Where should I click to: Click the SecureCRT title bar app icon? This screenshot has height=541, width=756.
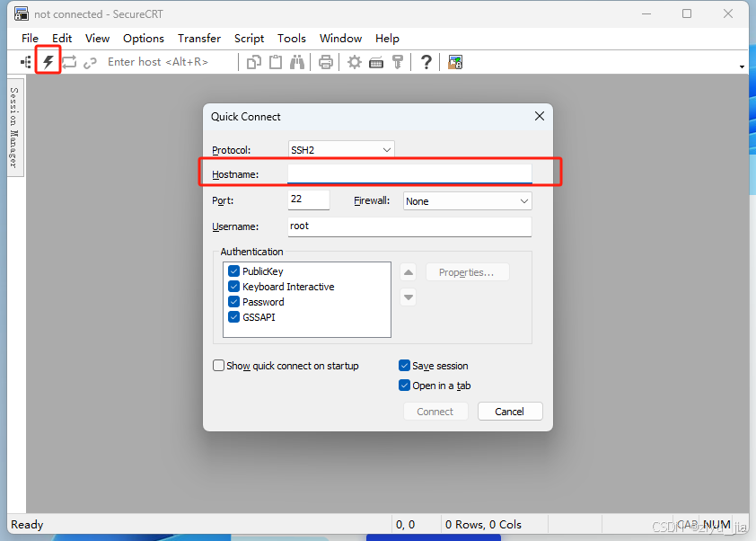[x=22, y=14]
